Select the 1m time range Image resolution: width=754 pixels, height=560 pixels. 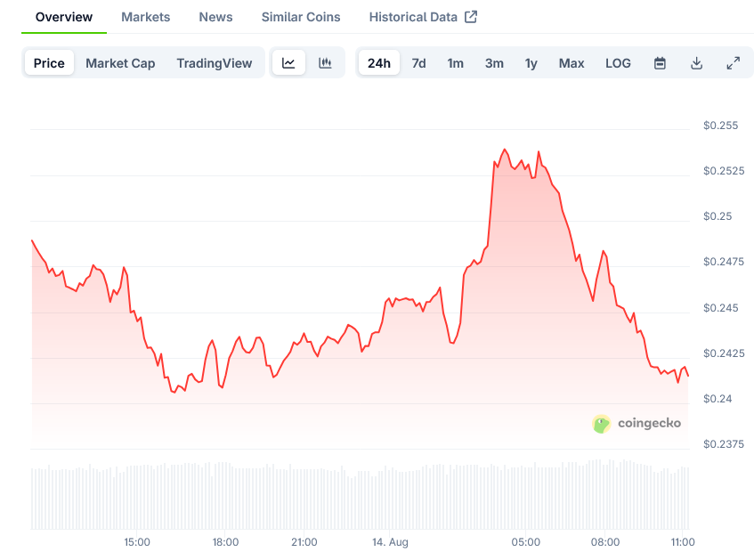pyautogui.click(x=456, y=63)
